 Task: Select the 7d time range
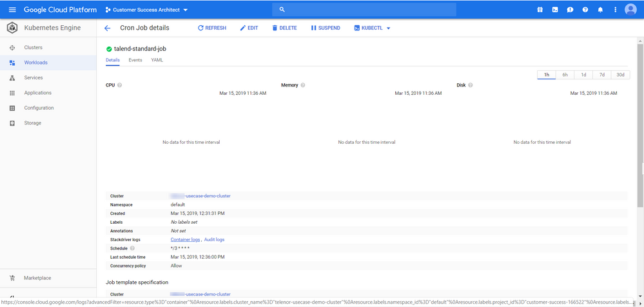(x=602, y=75)
